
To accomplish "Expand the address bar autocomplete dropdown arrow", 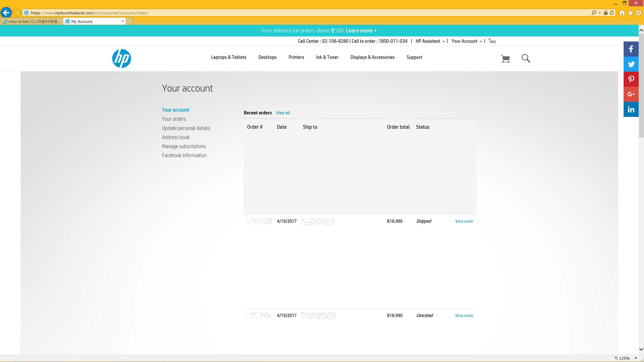I will 600,13.
